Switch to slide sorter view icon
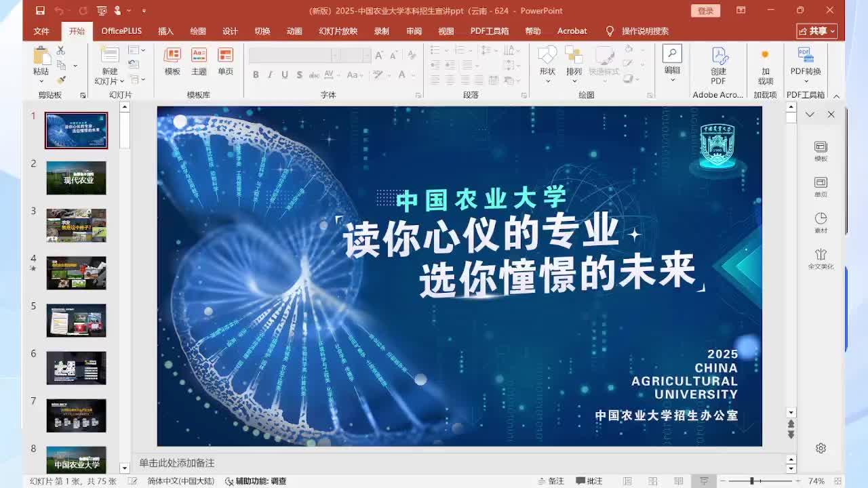The height and width of the screenshot is (488, 868). tap(652, 481)
